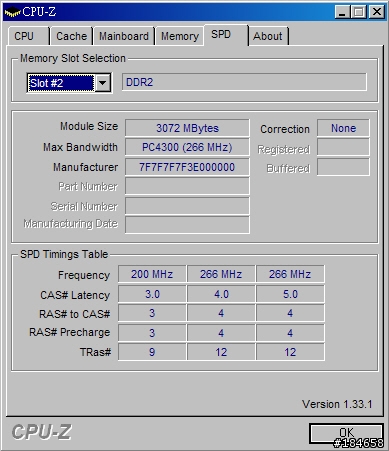Switch to the Mainboard tab

(124, 36)
